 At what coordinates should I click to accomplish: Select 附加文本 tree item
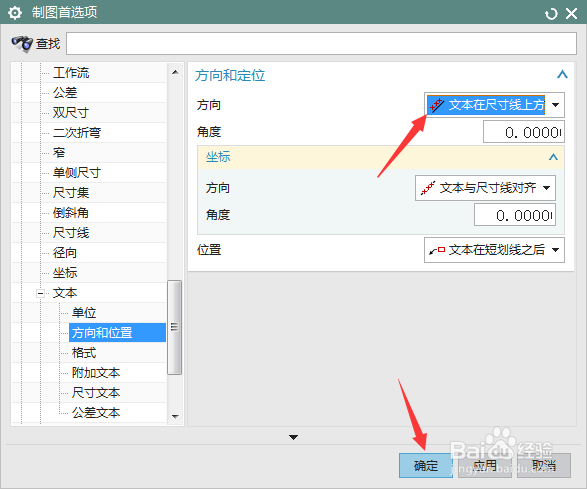[96, 373]
